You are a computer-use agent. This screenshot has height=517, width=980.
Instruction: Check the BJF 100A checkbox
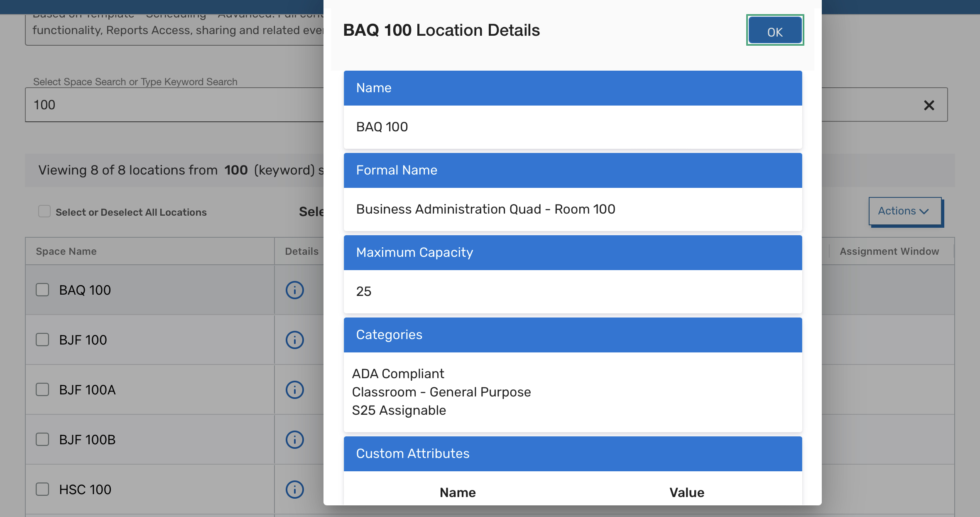[42, 389]
